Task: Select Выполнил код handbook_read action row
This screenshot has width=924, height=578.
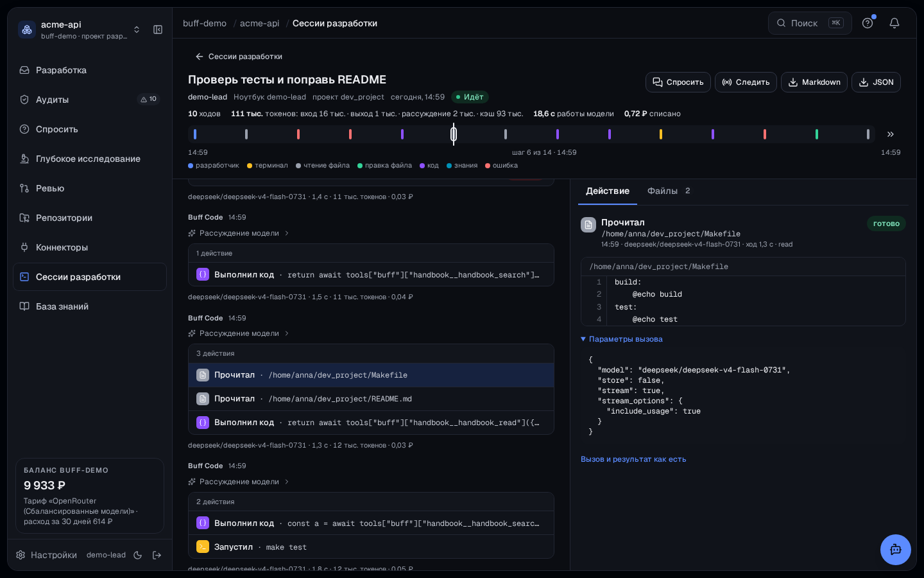Action: [x=371, y=423]
